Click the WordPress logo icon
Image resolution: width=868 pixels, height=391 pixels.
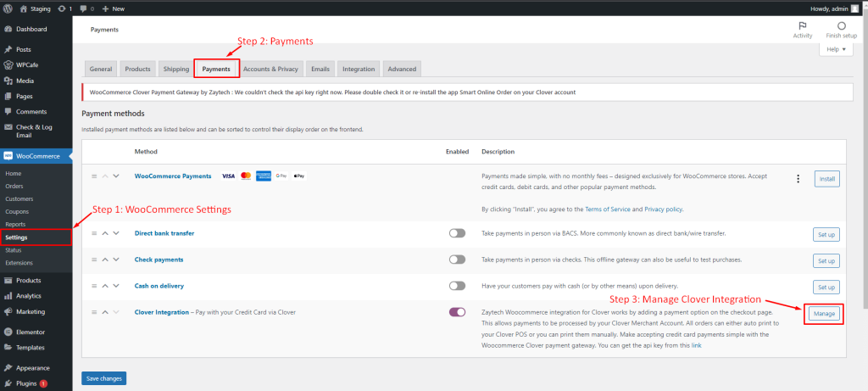click(x=8, y=8)
